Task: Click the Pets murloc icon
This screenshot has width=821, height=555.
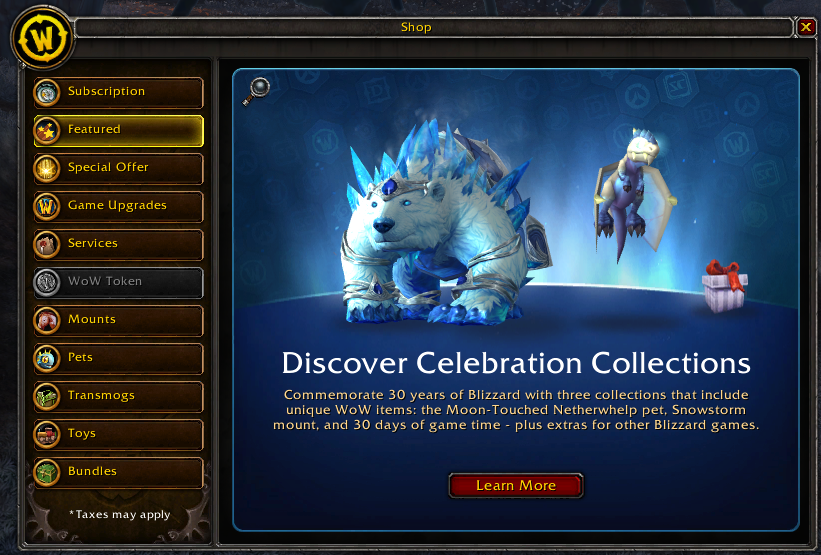Action: point(47,359)
